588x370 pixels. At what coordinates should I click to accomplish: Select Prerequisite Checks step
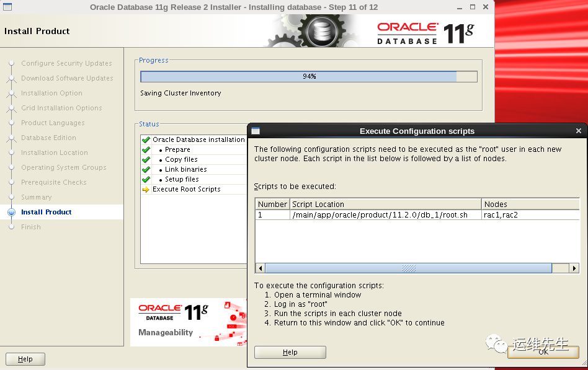tap(53, 182)
